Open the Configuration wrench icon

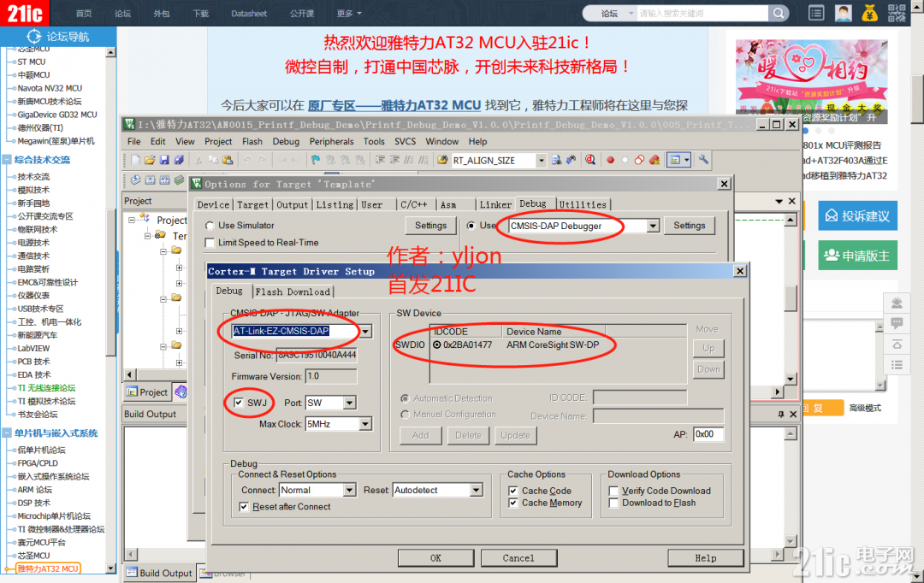click(703, 160)
